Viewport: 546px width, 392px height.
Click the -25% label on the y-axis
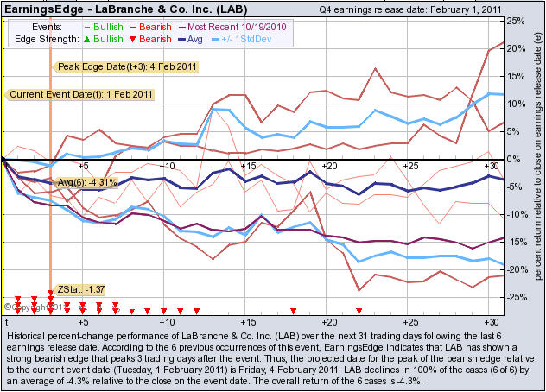click(515, 297)
